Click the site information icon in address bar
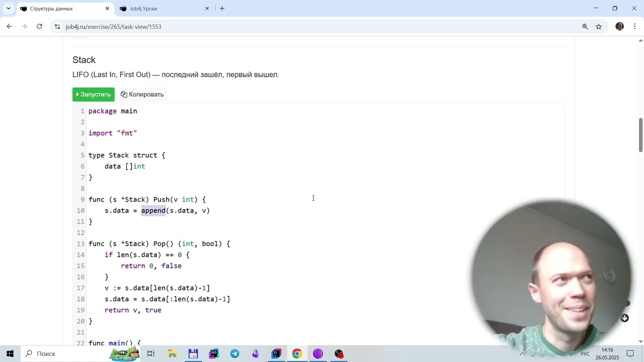Image resolution: width=644 pixels, height=362 pixels. [x=57, y=27]
